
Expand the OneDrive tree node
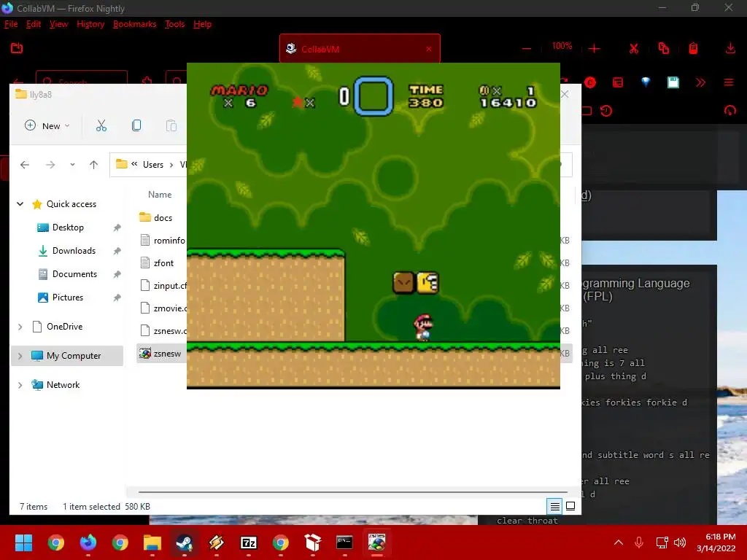[x=20, y=327]
